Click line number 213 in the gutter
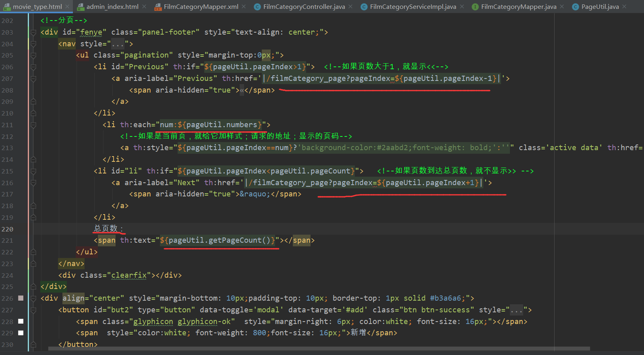Viewport: 644px width, 355px height. pos(7,148)
